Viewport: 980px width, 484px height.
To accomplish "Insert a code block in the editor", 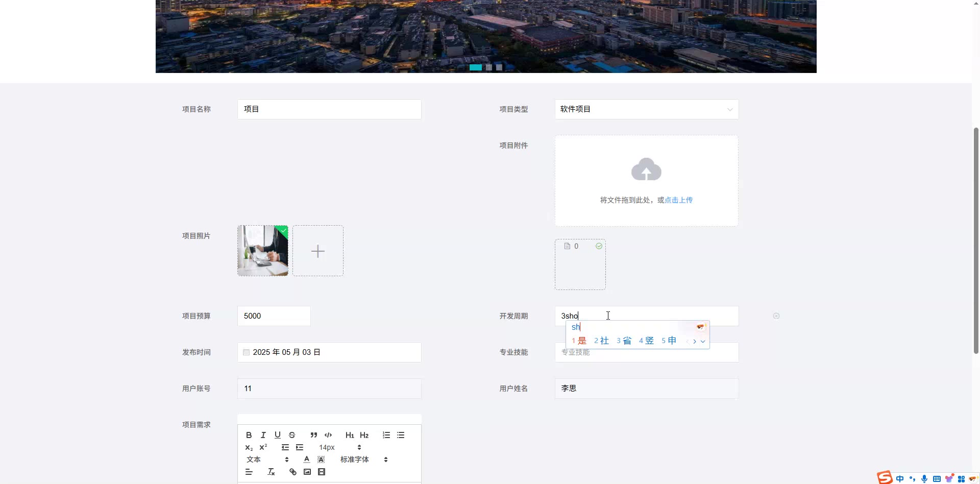I will [x=328, y=435].
